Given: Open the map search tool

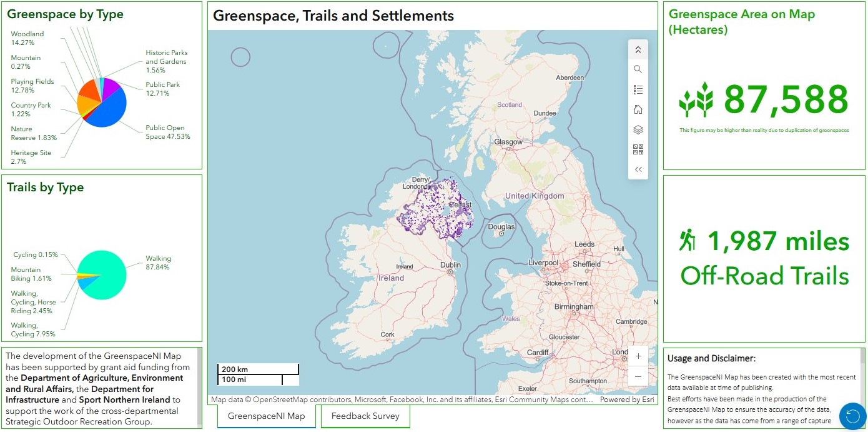Looking at the screenshot, I should coord(638,69).
